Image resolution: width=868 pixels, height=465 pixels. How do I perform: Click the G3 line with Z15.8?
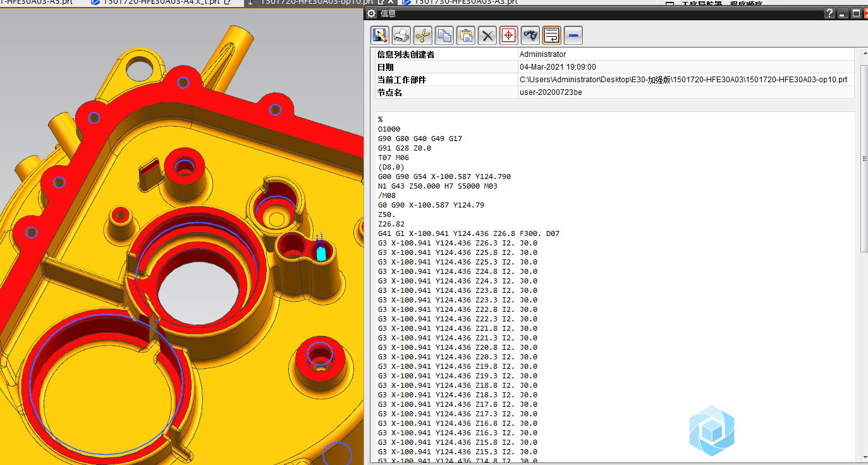tap(458, 442)
